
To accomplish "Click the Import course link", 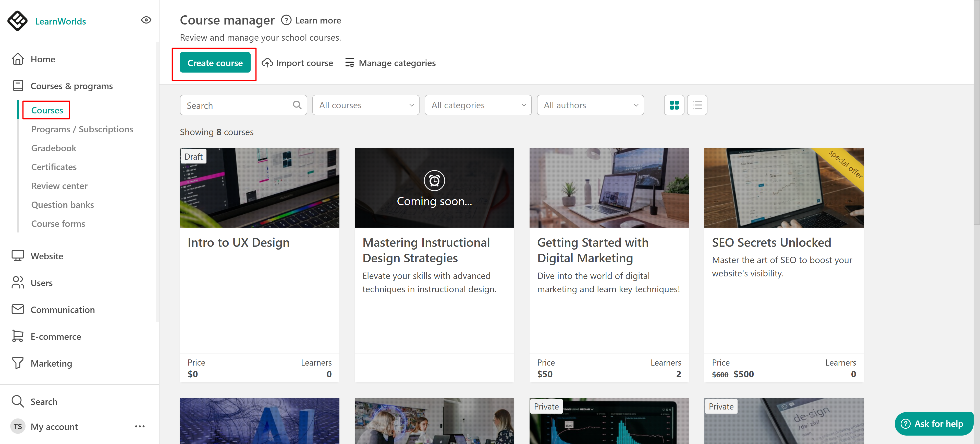I will 298,63.
